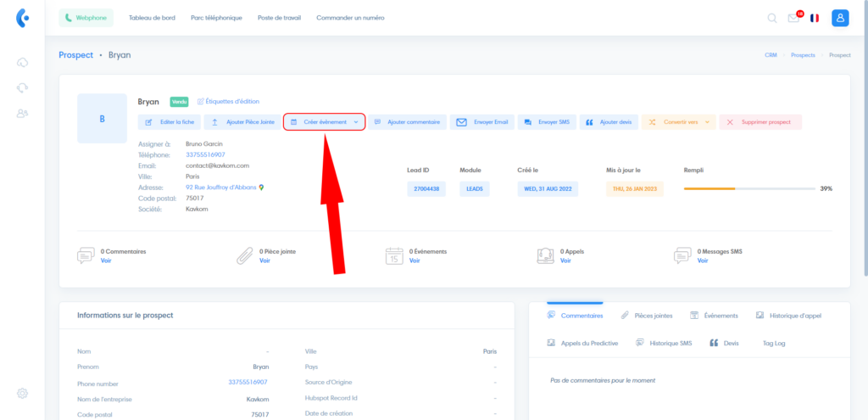Screen dimensions: 868x420
Task: Switch to the Pièces jointes tab
Action: tap(647, 316)
